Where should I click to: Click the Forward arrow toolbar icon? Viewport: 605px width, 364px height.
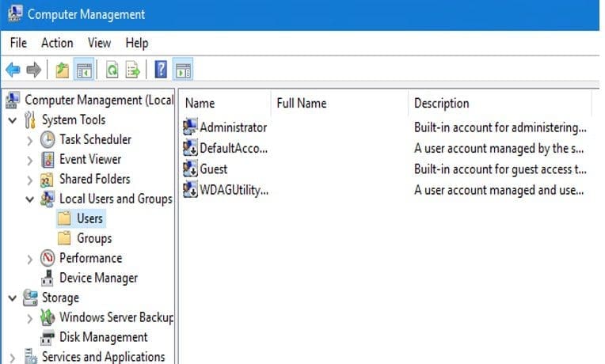[x=33, y=70]
